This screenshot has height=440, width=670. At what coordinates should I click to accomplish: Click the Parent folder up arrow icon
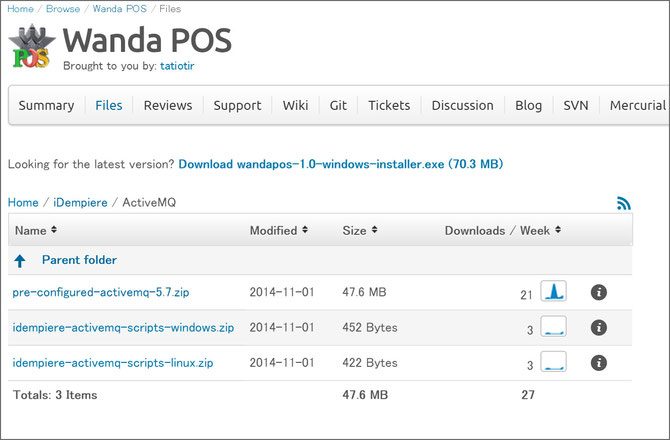coord(20,261)
